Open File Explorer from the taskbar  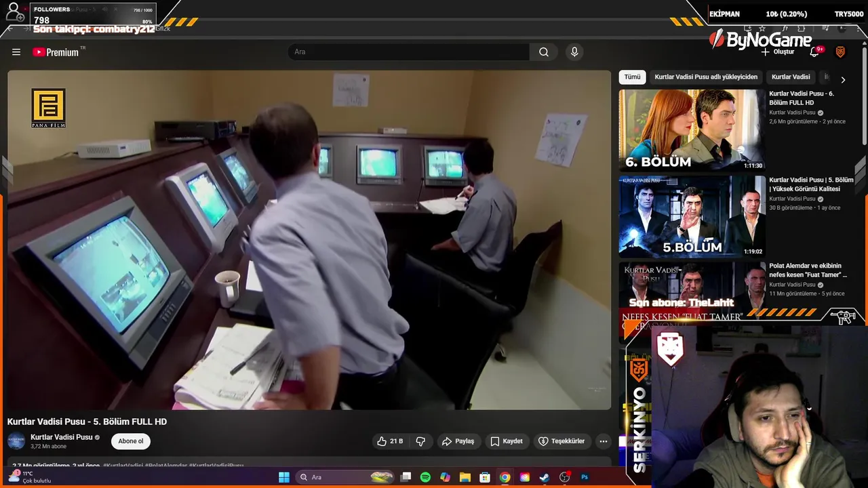(x=465, y=477)
